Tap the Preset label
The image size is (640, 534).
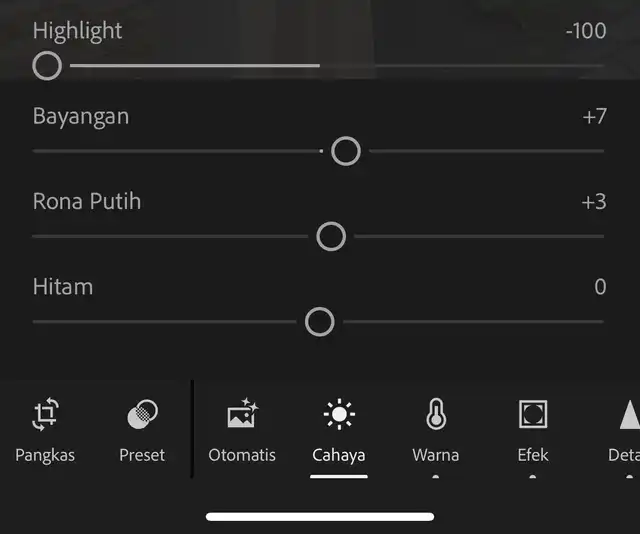click(142, 455)
